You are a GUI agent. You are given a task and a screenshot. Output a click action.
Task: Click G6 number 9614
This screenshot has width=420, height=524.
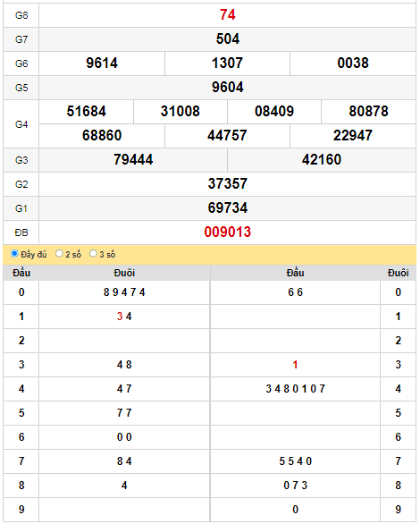coord(102,63)
